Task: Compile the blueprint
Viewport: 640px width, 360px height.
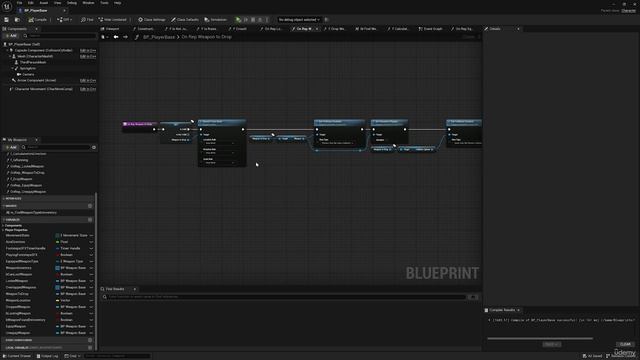Action: [38, 20]
